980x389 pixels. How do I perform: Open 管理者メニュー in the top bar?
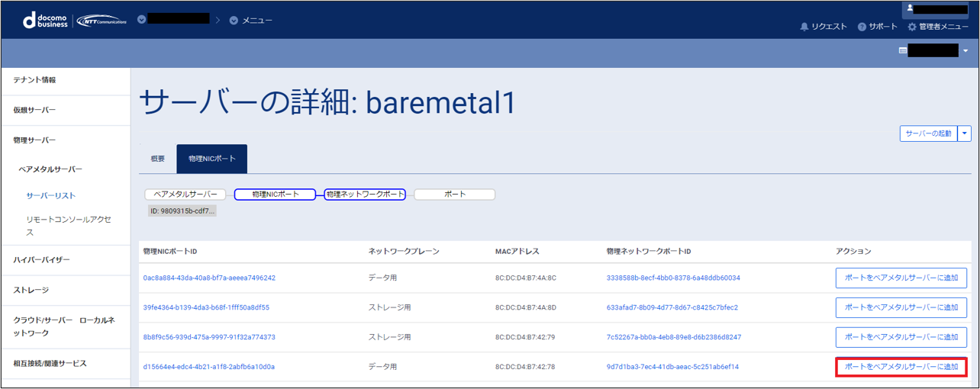pos(944,27)
